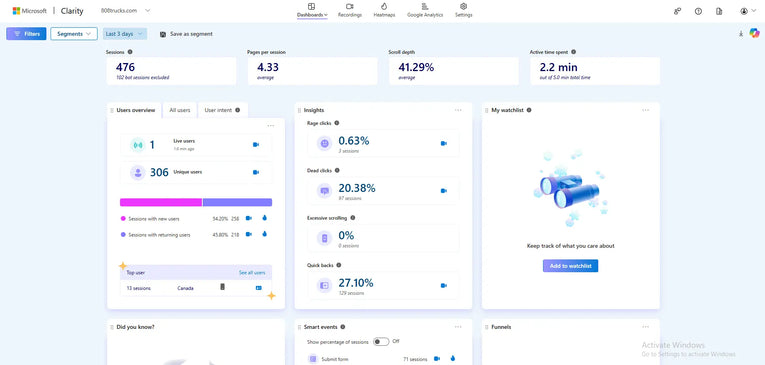This screenshot has height=365, width=765.
Task: Open Users overview card options menu
Action: pyautogui.click(x=271, y=126)
